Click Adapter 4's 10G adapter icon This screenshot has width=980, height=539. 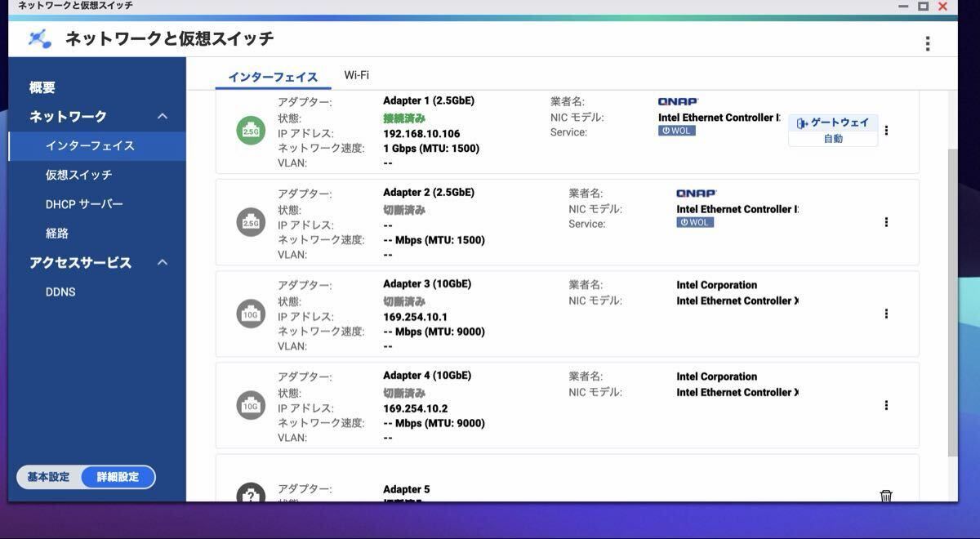[250, 404]
